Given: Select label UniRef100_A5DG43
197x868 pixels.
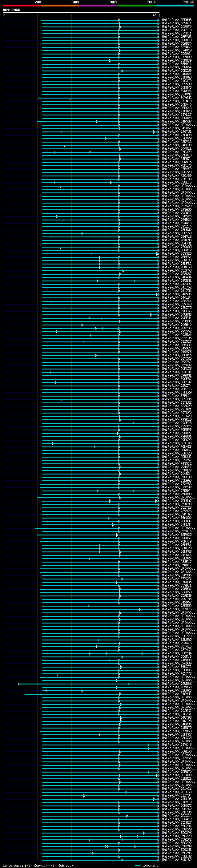Looking at the screenshot, I should [177, 108].
